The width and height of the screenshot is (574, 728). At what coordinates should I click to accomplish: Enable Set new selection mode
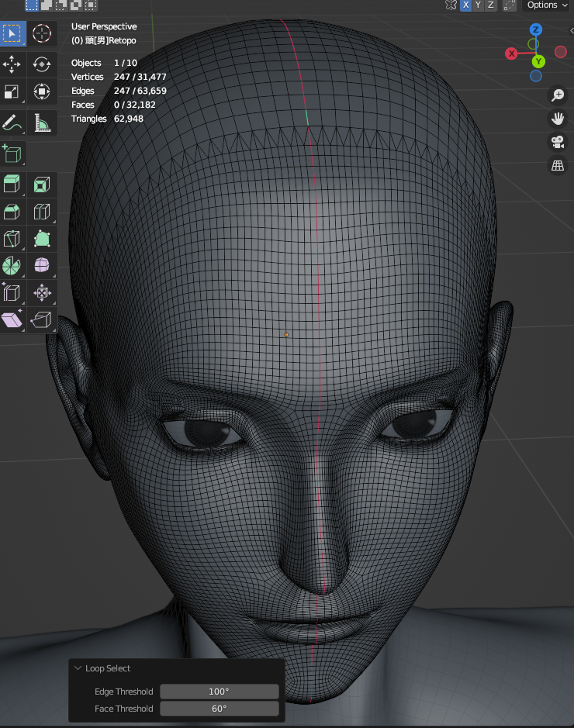pyautogui.click(x=32, y=5)
